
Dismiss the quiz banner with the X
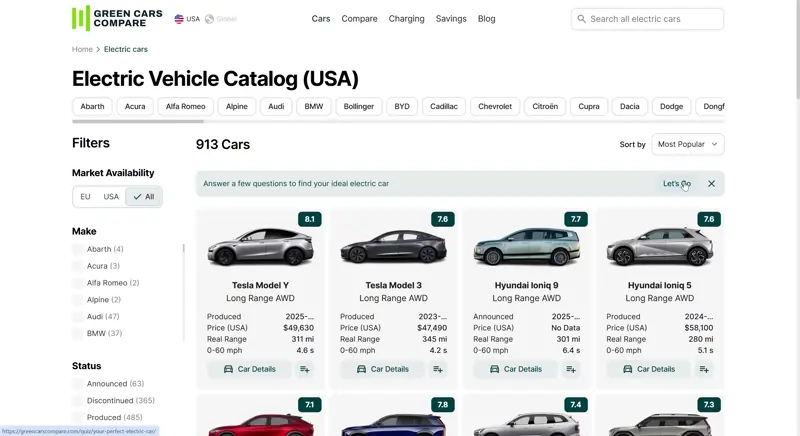click(711, 184)
